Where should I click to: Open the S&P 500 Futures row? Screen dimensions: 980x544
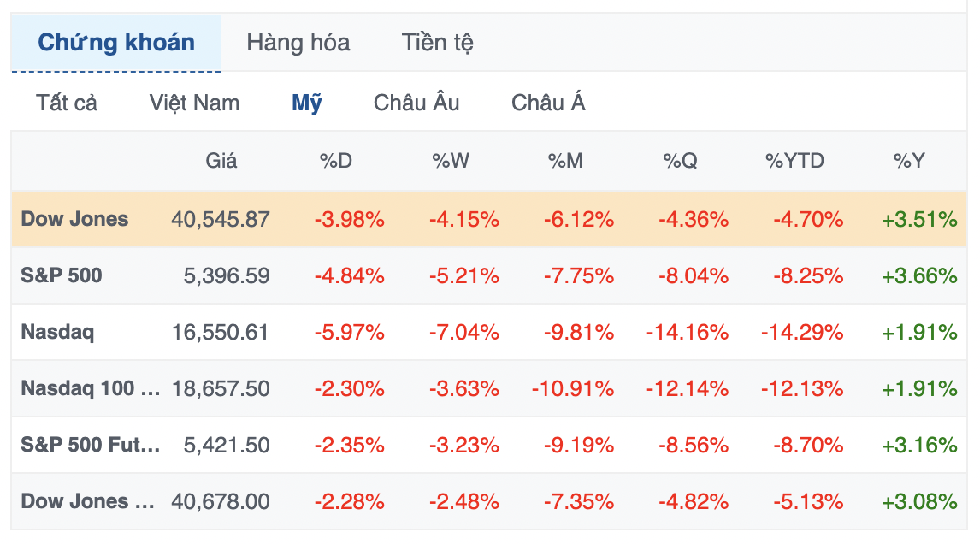point(90,445)
